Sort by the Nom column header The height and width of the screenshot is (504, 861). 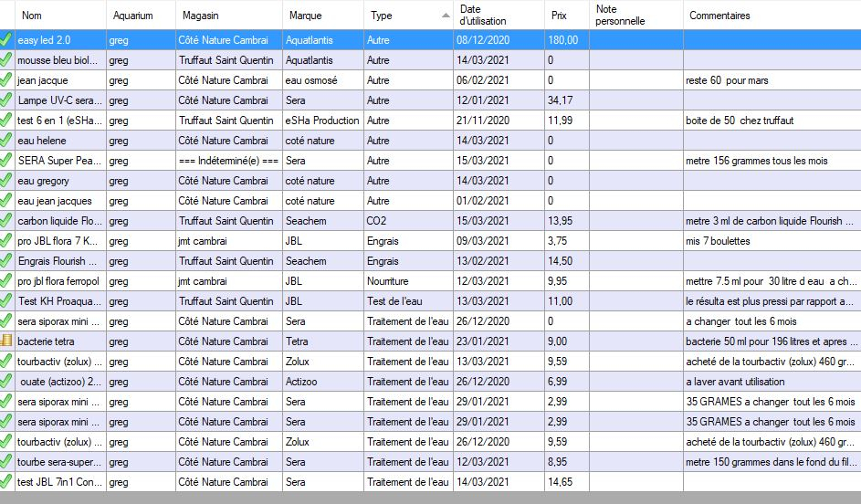click(x=60, y=15)
